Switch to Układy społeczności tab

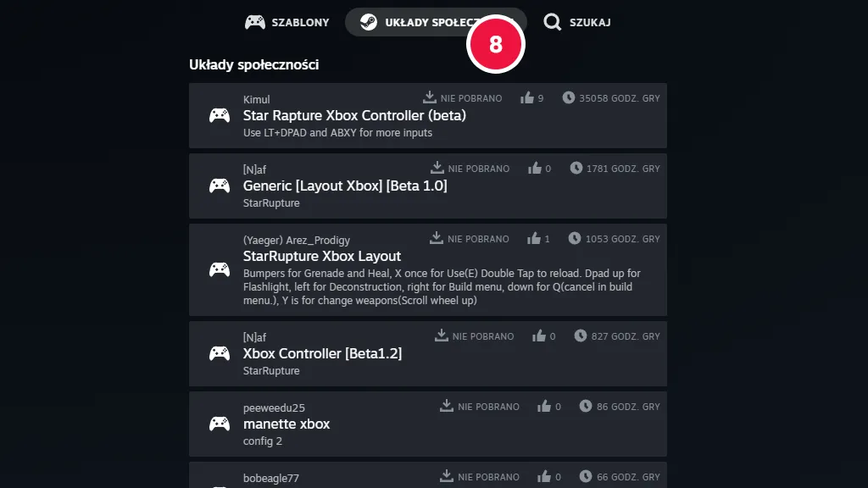[x=436, y=22]
